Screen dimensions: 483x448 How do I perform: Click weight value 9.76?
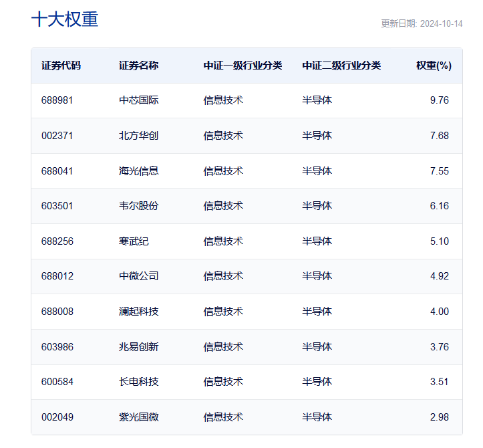(x=440, y=100)
